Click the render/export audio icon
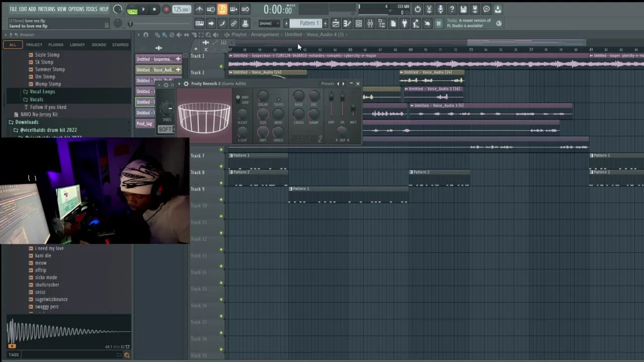The height and width of the screenshot is (362, 644). [474, 9]
